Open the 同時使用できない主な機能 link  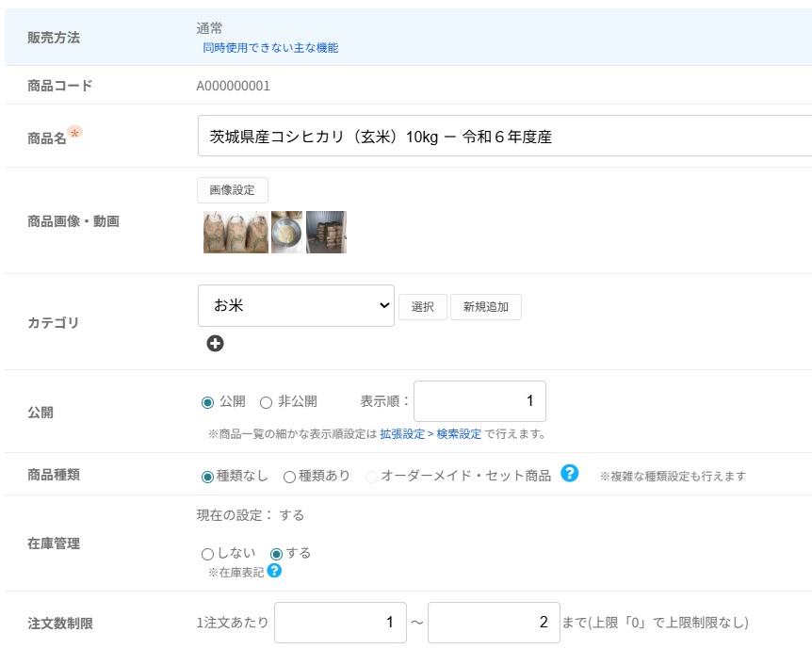270,48
